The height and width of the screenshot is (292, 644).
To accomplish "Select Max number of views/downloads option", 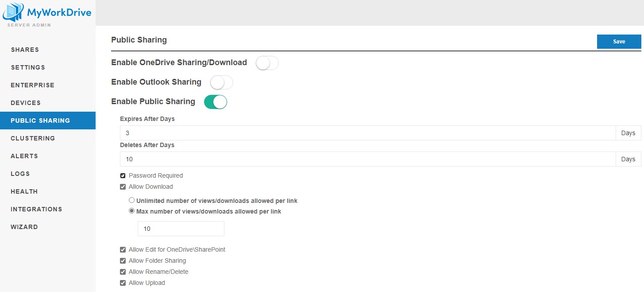I will pos(132,211).
